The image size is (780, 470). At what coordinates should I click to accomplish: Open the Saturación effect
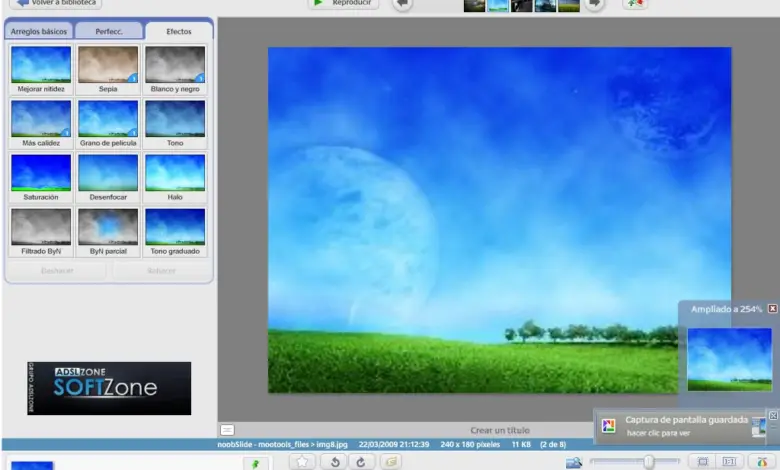click(41, 178)
